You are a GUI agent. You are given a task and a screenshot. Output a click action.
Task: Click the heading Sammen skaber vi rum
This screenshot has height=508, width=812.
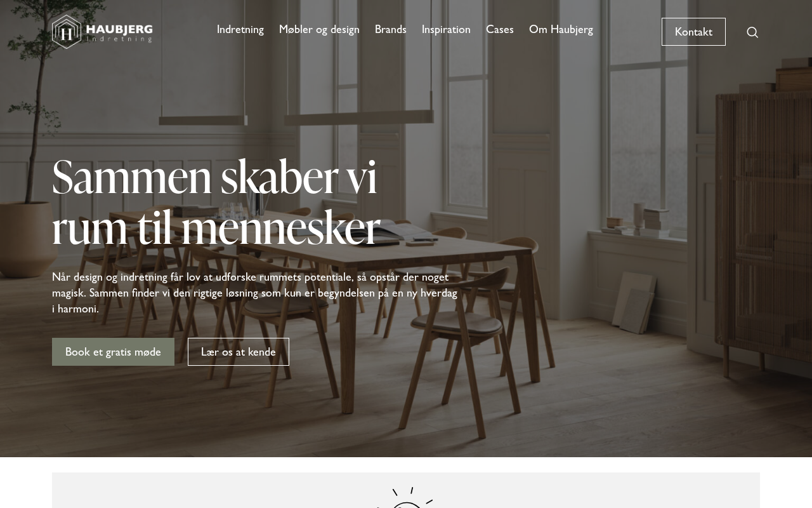[216, 203]
